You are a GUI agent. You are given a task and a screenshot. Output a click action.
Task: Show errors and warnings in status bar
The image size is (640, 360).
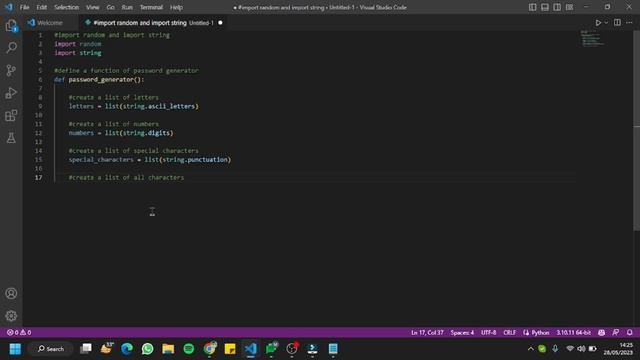19,333
